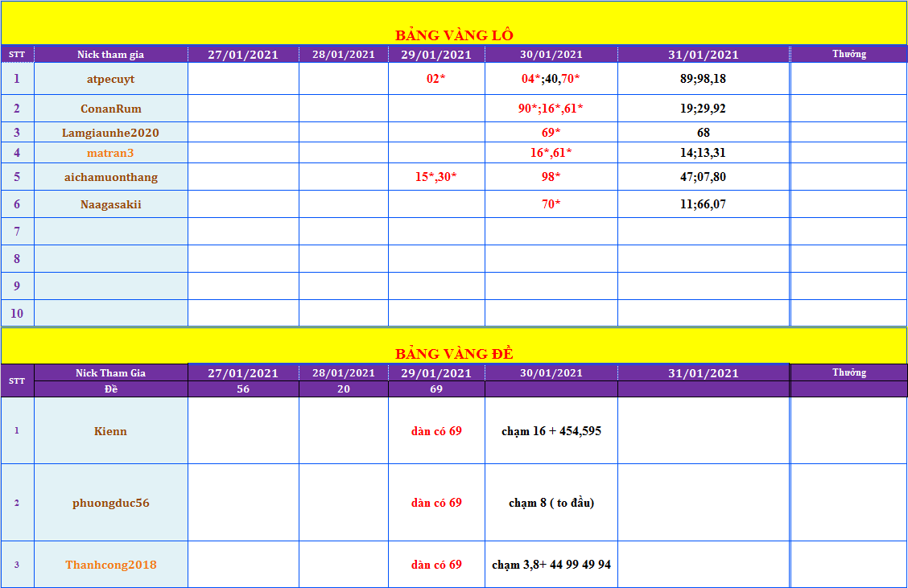Image resolution: width=908 pixels, height=588 pixels.
Task: Click Đề result '56' under 27/01/2021
Action: (243, 389)
